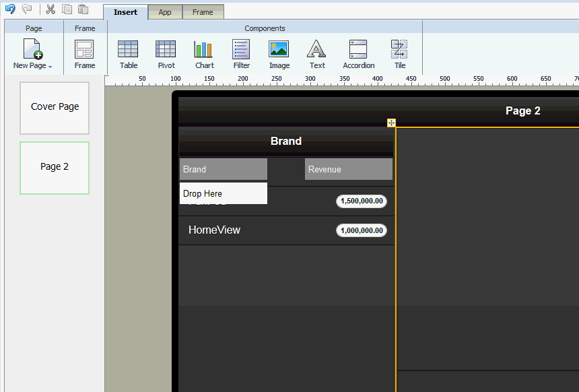
Task: Insert a Chart component
Action: [x=204, y=54]
